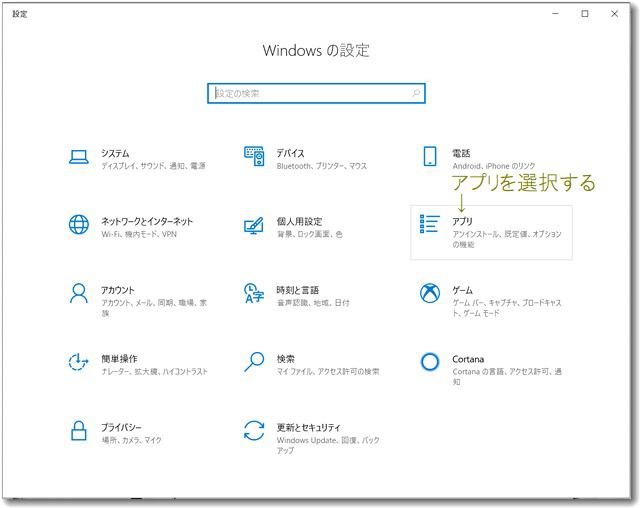This screenshot has height=508, width=640.
Task: Open 簡単操作 settings label
Action: pyautogui.click(x=119, y=359)
